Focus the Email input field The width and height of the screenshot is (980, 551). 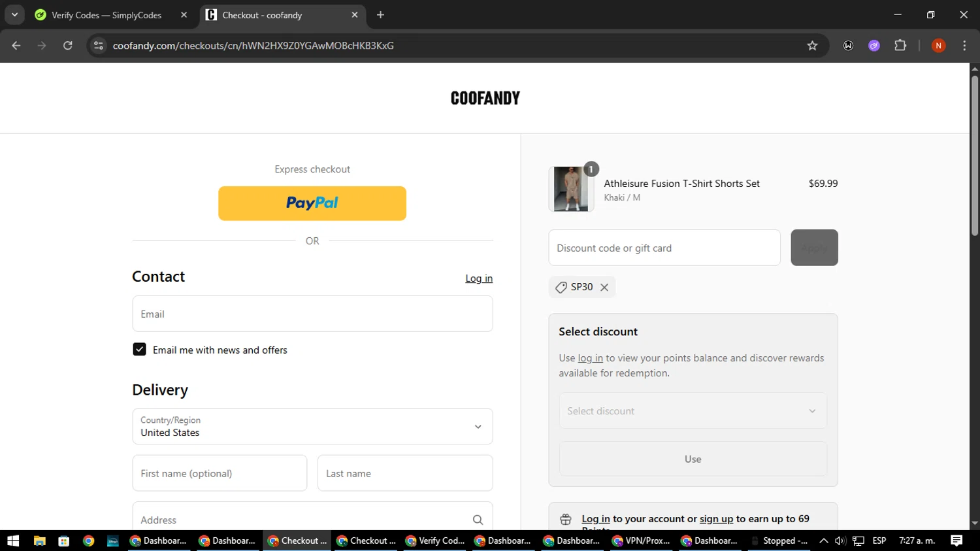(x=312, y=314)
